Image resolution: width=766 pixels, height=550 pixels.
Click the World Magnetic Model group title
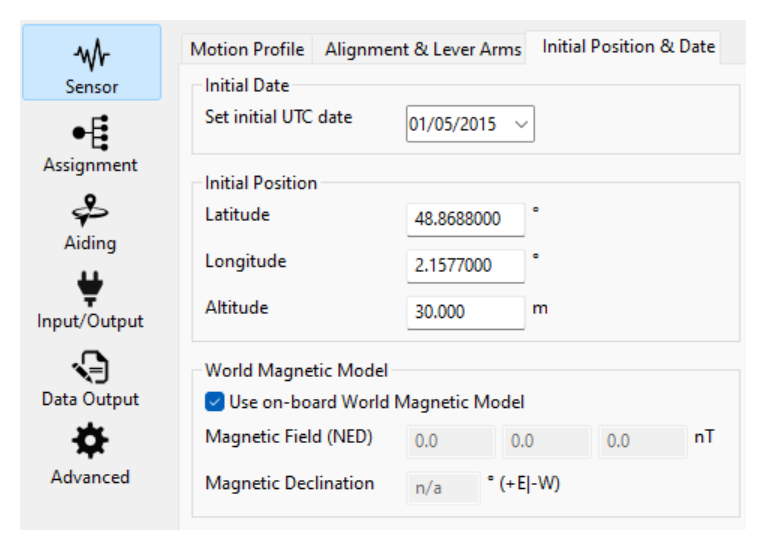297,370
